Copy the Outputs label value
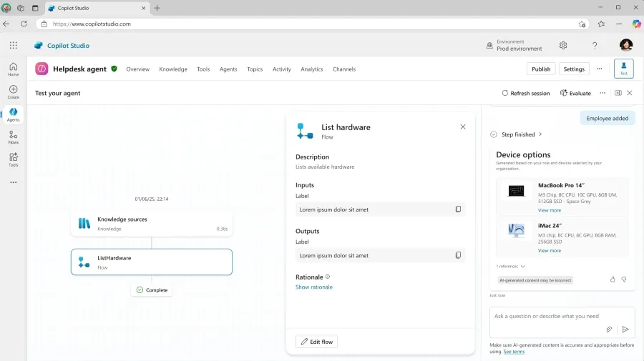Screen dimensions: 644x361 (x=458, y=255)
